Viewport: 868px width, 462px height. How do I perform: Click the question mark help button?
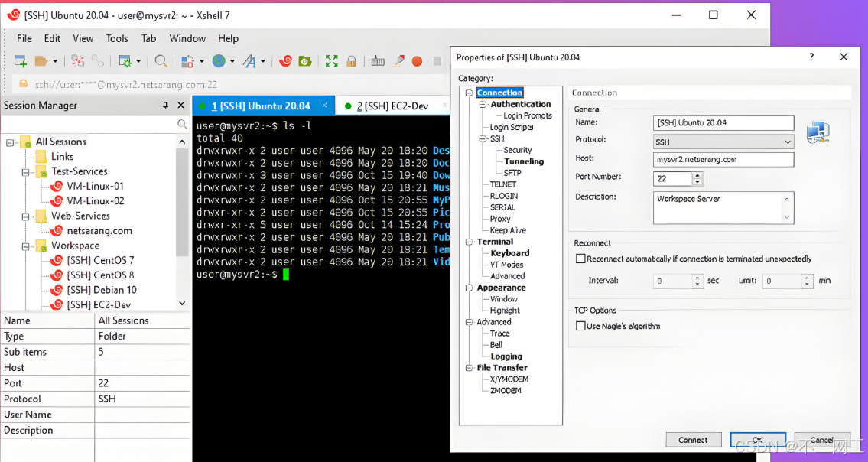811,57
